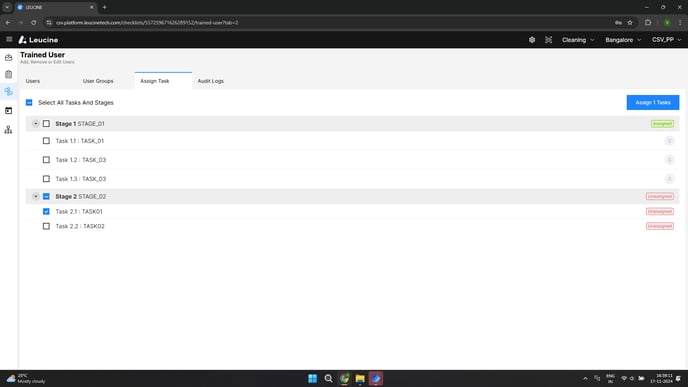
Task: Click the Assign 1 Tasks button
Action: pyautogui.click(x=652, y=102)
